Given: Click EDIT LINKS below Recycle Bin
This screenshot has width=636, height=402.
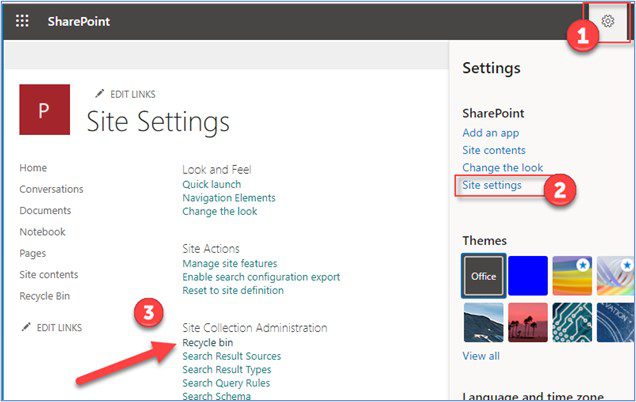Looking at the screenshot, I should (59, 327).
